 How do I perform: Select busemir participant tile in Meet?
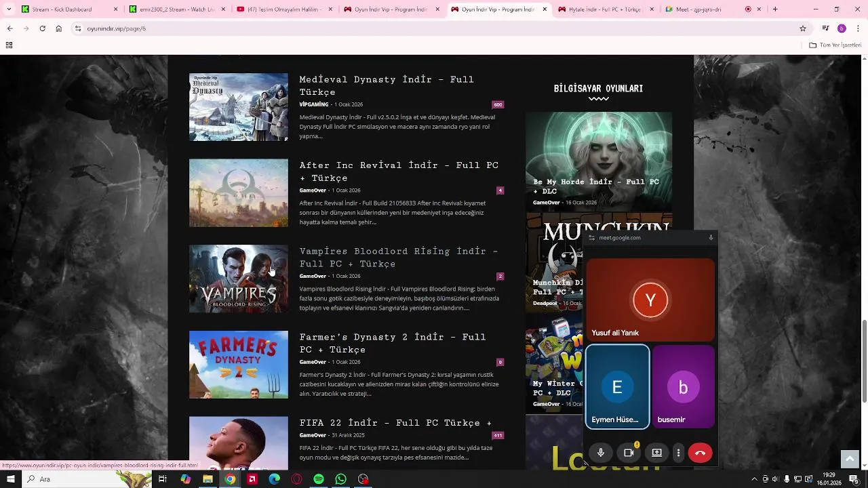[x=684, y=387]
